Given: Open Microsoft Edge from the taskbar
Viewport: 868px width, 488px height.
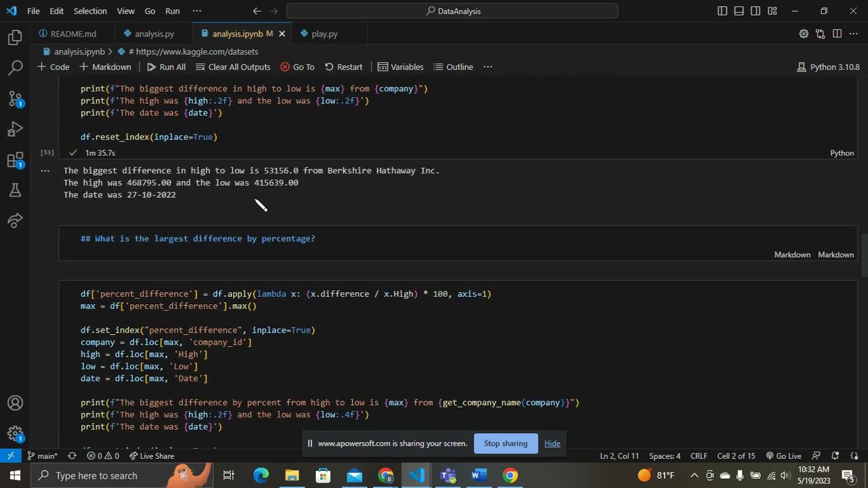Looking at the screenshot, I should coord(261,475).
